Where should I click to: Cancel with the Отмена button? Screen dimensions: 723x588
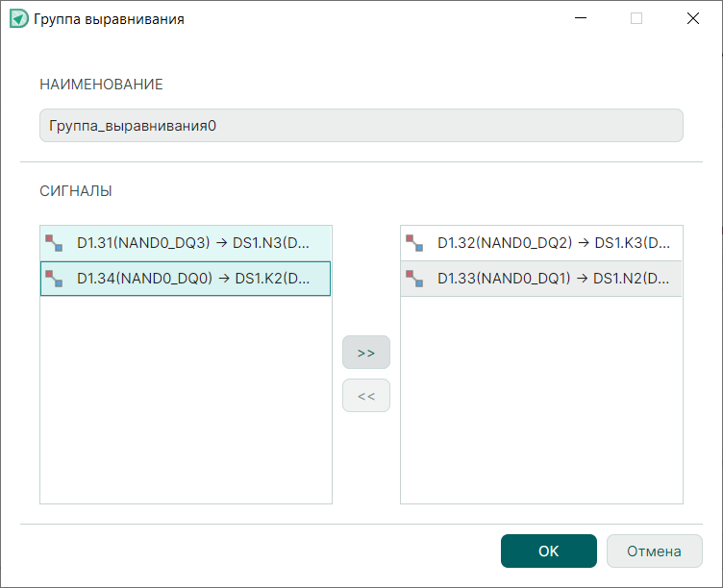[x=655, y=551]
